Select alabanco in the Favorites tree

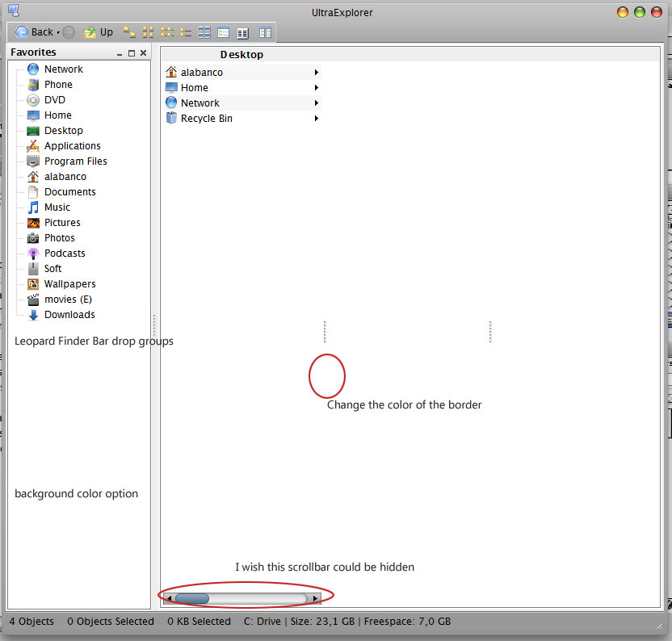65,177
